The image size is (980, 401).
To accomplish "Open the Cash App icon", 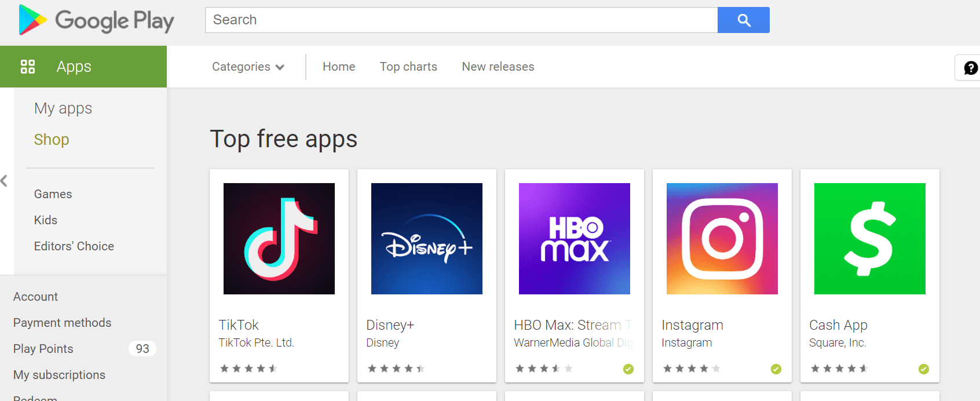I will pos(870,239).
